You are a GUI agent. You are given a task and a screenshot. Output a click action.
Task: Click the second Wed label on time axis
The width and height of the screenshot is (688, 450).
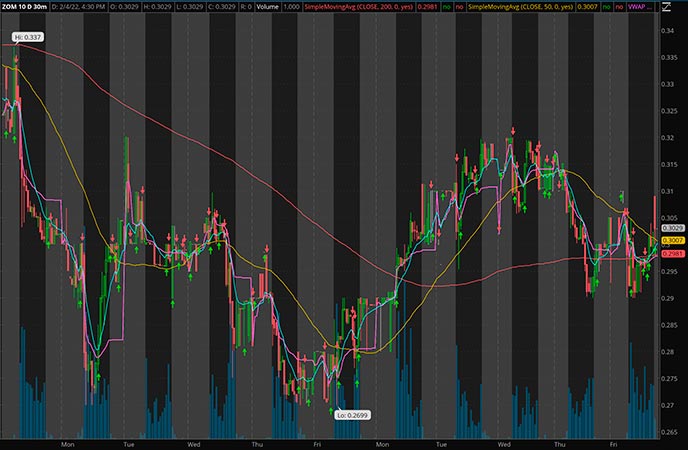(x=504, y=442)
